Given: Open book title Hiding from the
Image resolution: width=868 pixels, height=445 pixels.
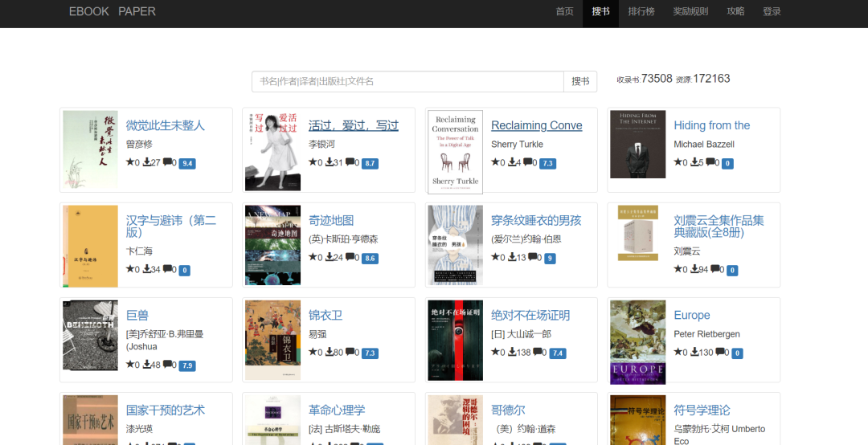Looking at the screenshot, I should [x=712, y=125].
